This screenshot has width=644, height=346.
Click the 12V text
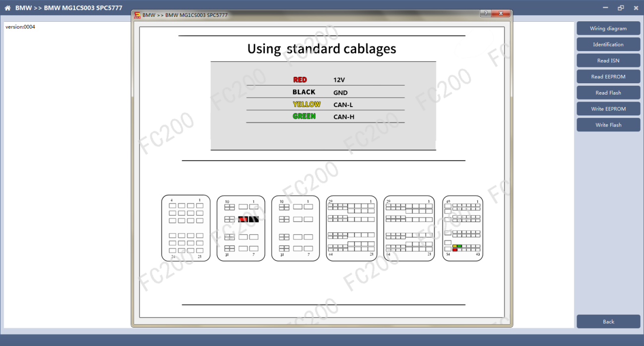pos(339,80)
